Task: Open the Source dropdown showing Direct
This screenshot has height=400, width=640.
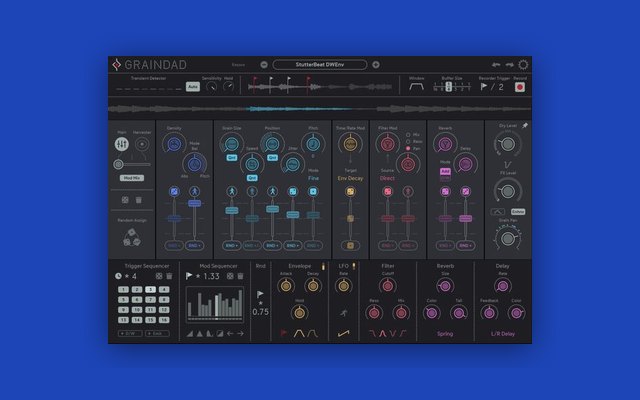Action: pyautogui.click(x=387, y=178)
